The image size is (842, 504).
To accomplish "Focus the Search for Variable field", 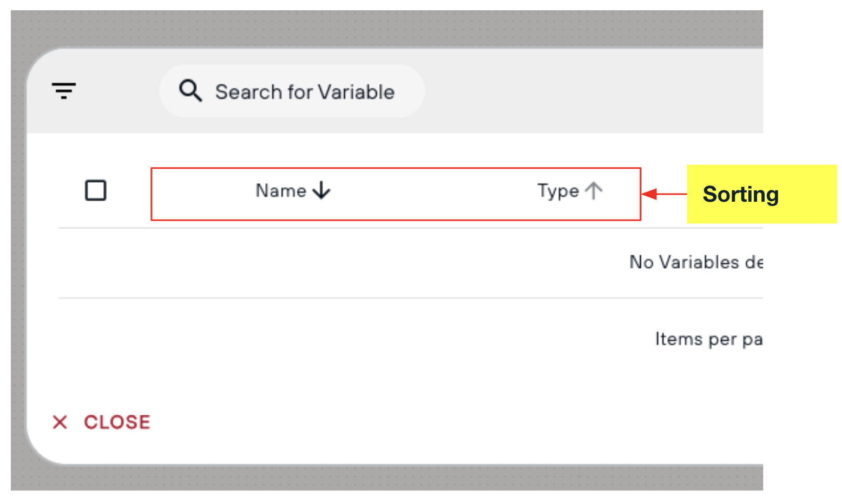I will coord(292,91).
